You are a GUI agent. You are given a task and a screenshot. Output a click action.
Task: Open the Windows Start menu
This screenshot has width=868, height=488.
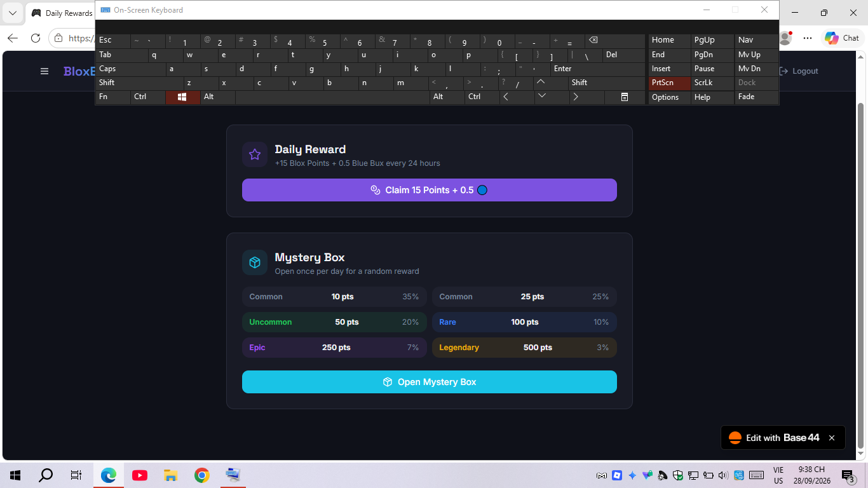pyautogui.click(x=15, y=475)
